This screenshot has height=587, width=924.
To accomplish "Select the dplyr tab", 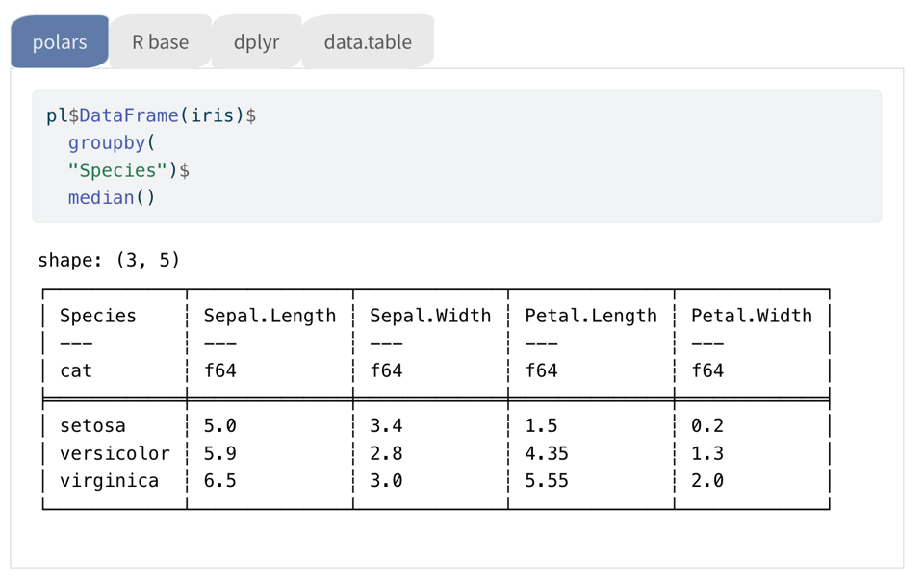I will point(256,42).
